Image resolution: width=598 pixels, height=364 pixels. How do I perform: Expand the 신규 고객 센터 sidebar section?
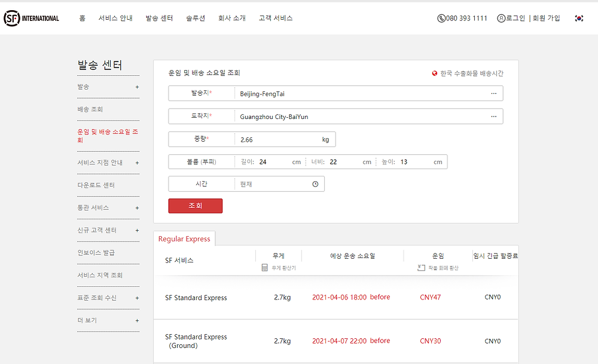[137, 231]
